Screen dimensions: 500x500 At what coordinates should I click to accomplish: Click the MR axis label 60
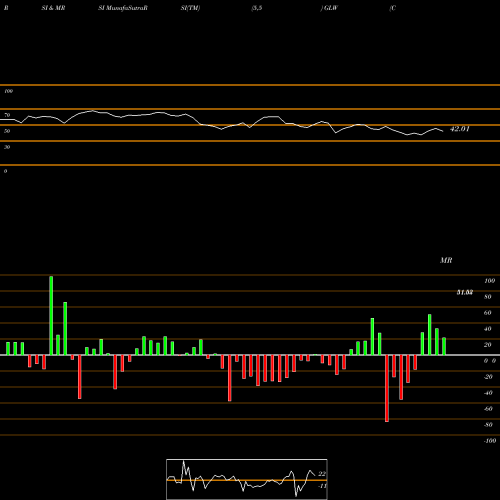488,313
